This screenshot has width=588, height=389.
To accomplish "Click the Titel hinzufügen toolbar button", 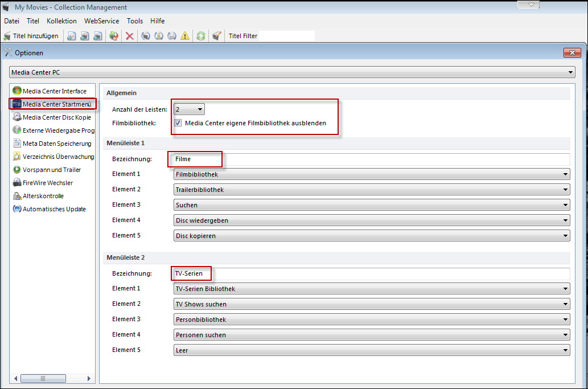I will pyautogui.click(x=31, y=36).
